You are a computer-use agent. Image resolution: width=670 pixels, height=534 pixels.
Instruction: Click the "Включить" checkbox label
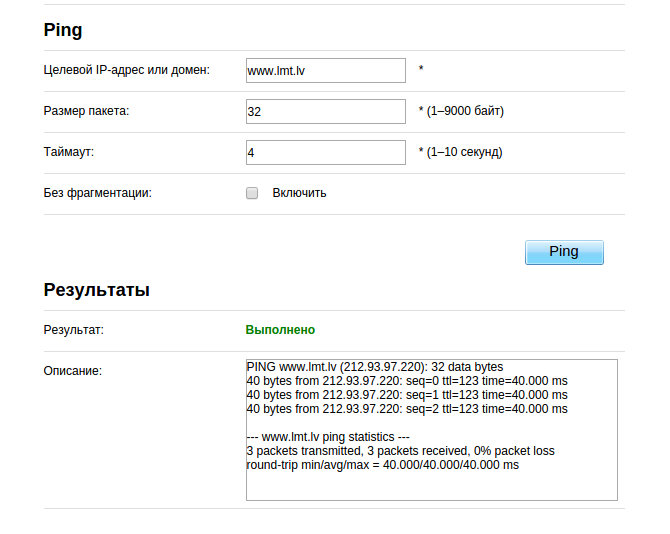(299, 193)
